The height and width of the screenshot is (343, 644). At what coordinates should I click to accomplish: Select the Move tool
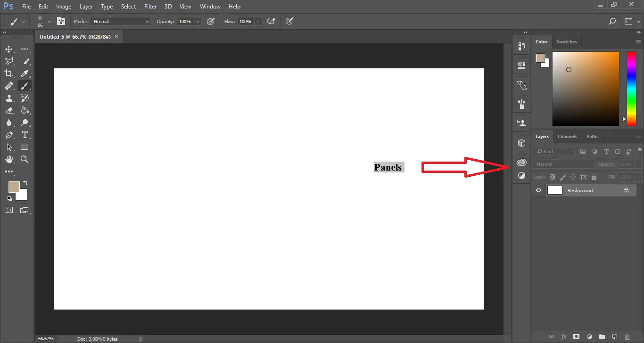click(9, 49)
